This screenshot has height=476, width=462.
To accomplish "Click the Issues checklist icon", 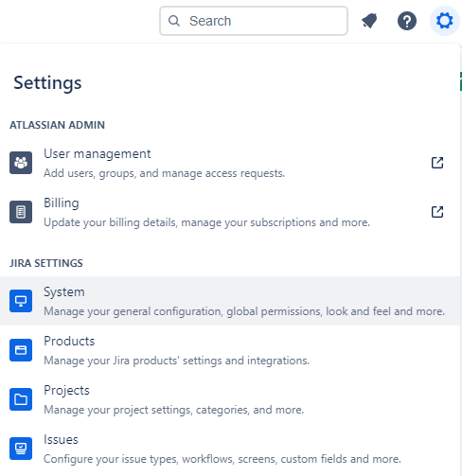I will 21,449.
